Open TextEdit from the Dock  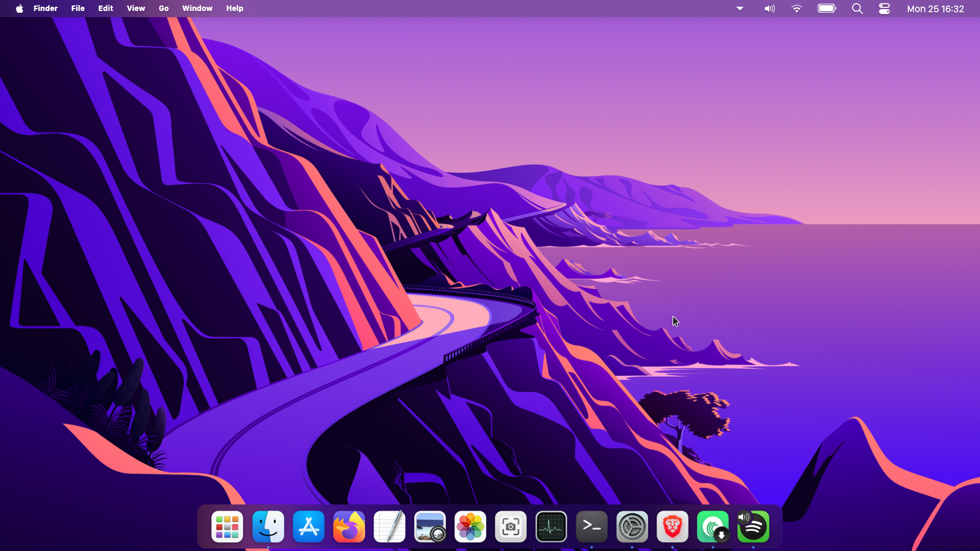tap(390, 527)
